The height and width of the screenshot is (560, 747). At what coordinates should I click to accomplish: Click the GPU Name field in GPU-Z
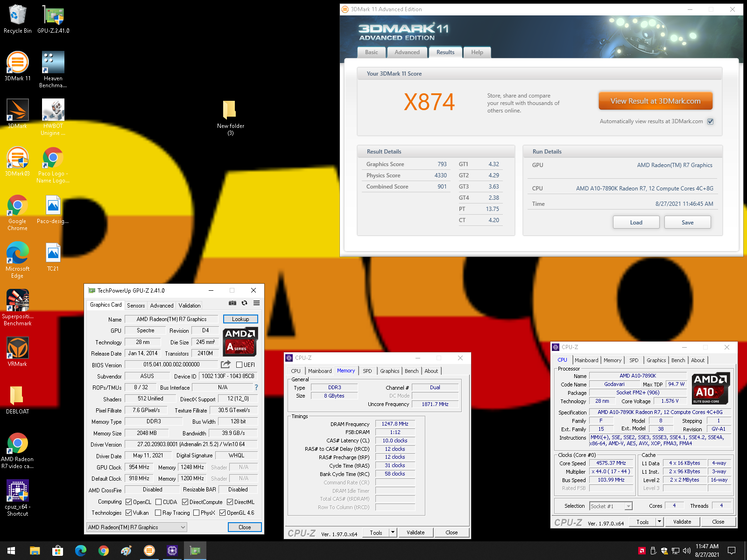point(171,319)
